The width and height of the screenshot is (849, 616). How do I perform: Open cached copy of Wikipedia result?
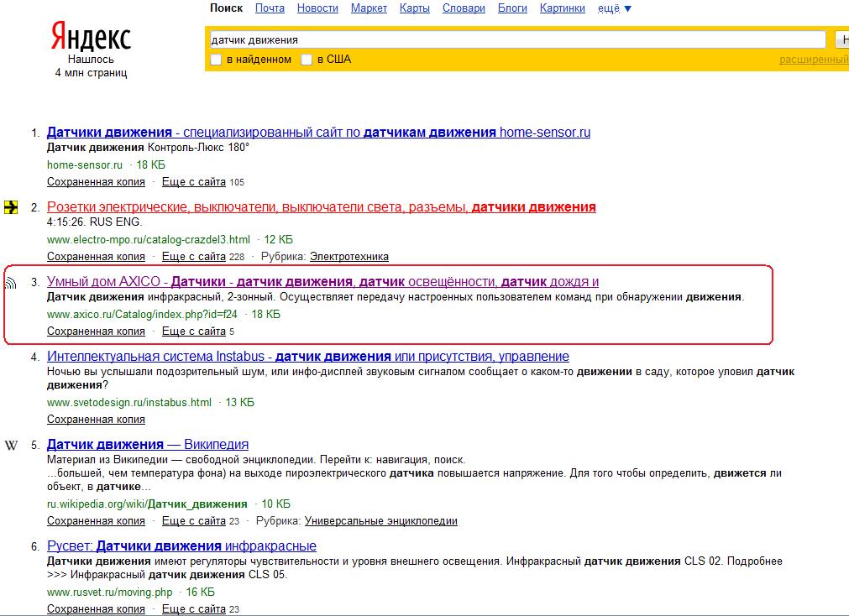click(96, 520)
